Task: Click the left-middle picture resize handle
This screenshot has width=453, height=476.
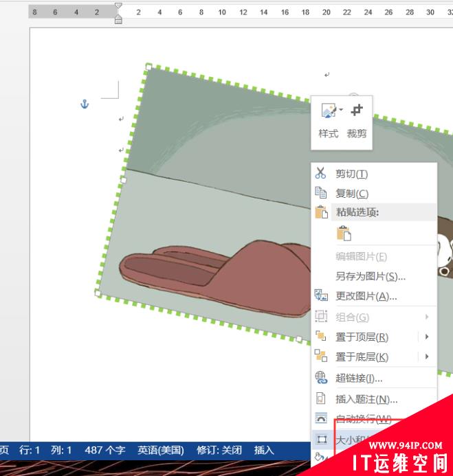Action: tap(123, 180)
